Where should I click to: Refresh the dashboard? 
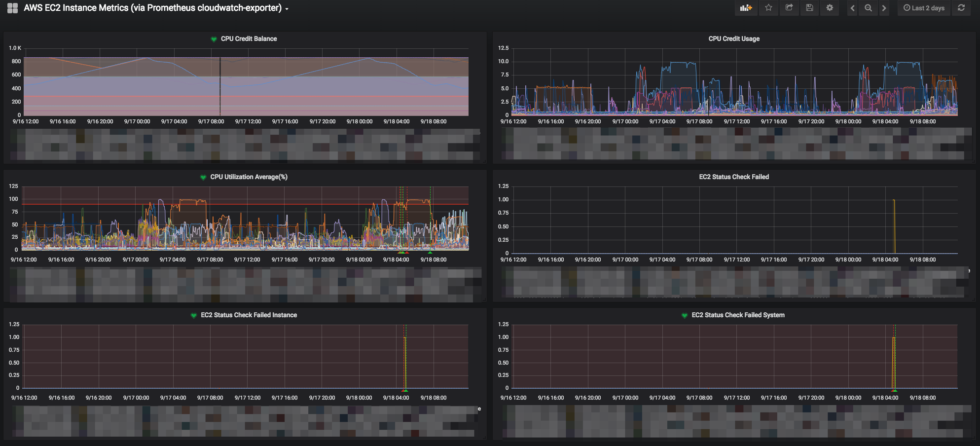point(961,8)
